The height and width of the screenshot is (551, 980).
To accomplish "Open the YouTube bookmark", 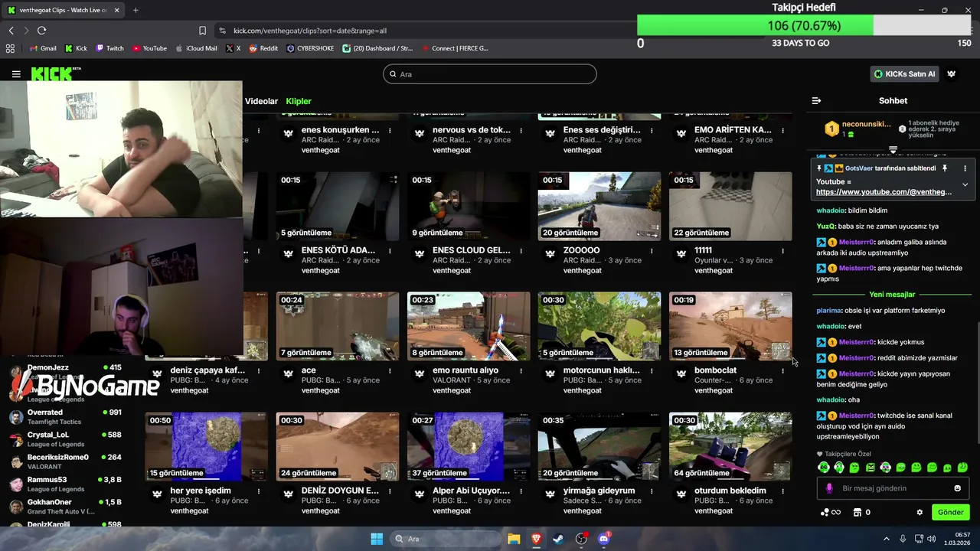I will (x=149, y=48).
